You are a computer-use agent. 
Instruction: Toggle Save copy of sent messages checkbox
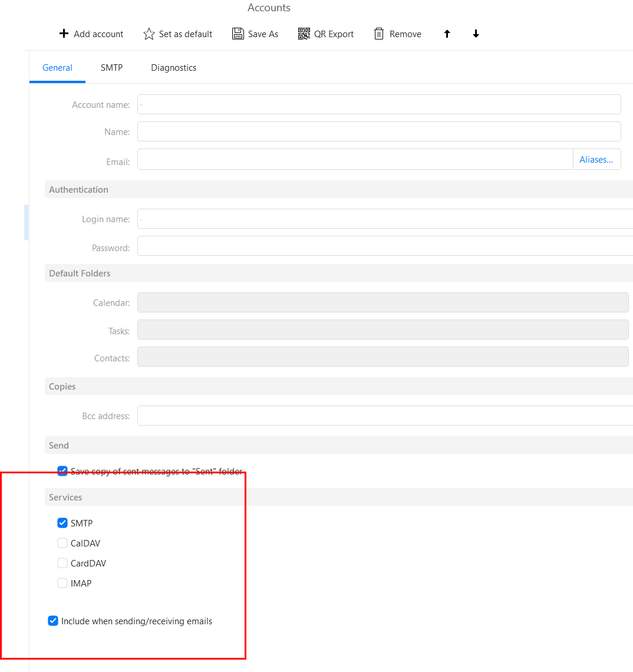(x=62, y=471)
